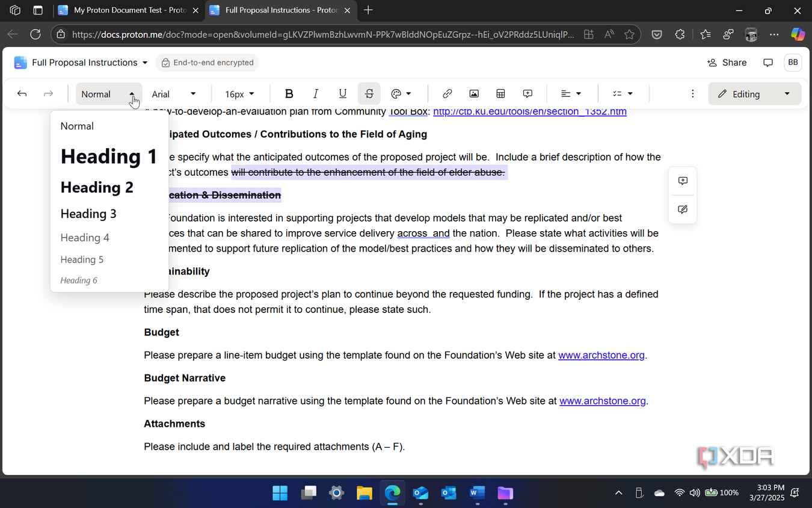Toggle italic formatting
This screenshot has height=508, width=812.
coord(316,94)
